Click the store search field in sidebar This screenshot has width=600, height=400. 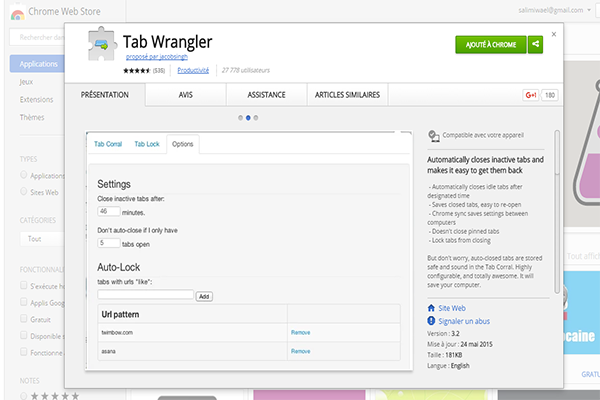37,38
